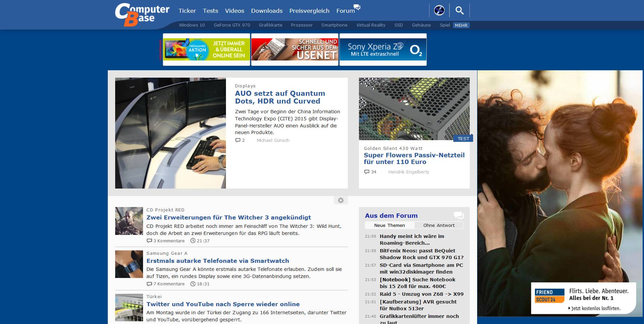Click author name Michael Günsch
Image resolution: width=644 pixels, height=324 pixels.
[x=273, y=140]
